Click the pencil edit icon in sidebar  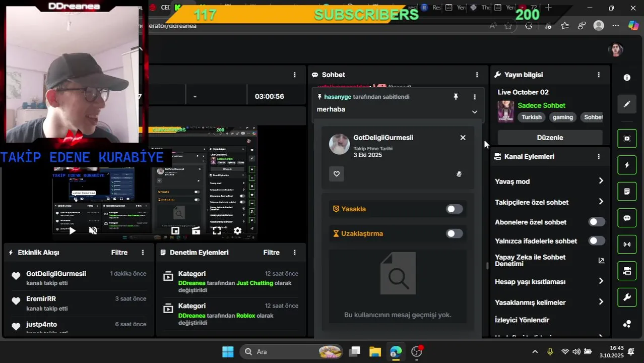click(x=627, y=104)
